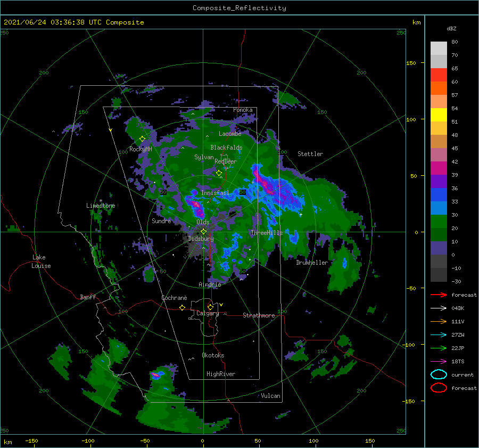
Task: Click the current legend label
Action: coord(463,374)
